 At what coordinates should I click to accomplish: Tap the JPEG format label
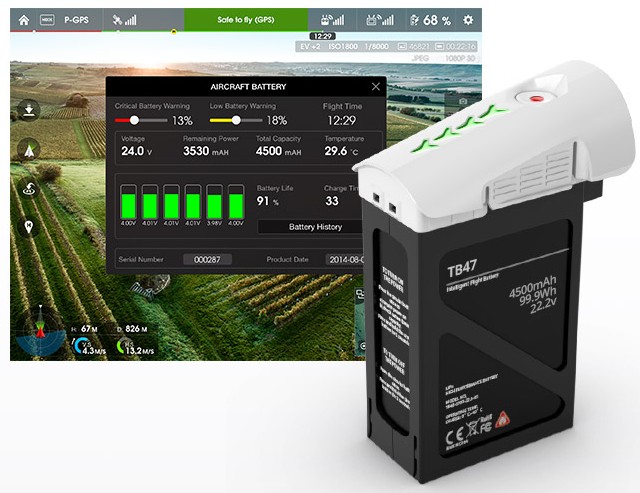click(x=420, y=58)
